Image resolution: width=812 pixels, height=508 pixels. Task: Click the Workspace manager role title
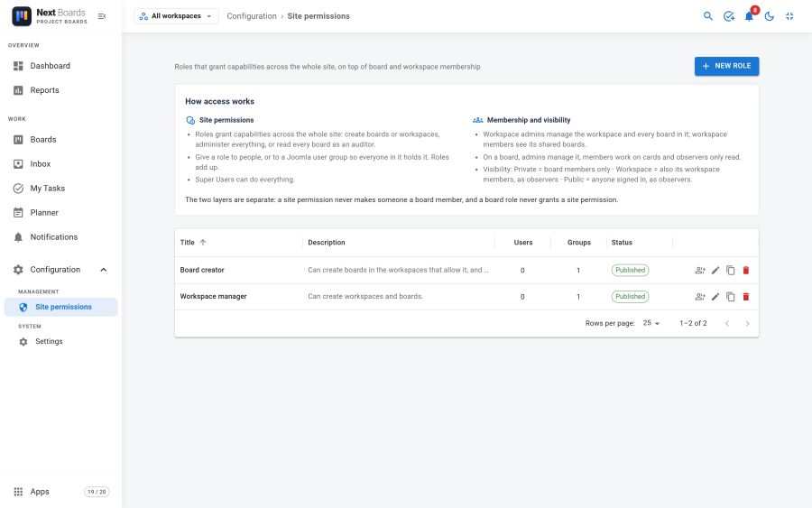(213, 296)
